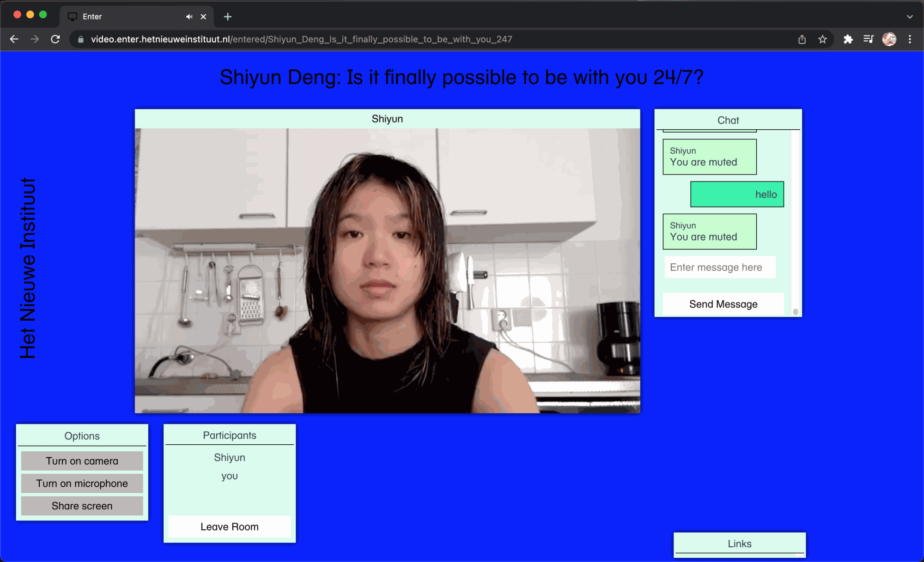Mute the tab audio via speaker icon
The image size is (924, 562).
pyautogui.click(x=188, y=16)
